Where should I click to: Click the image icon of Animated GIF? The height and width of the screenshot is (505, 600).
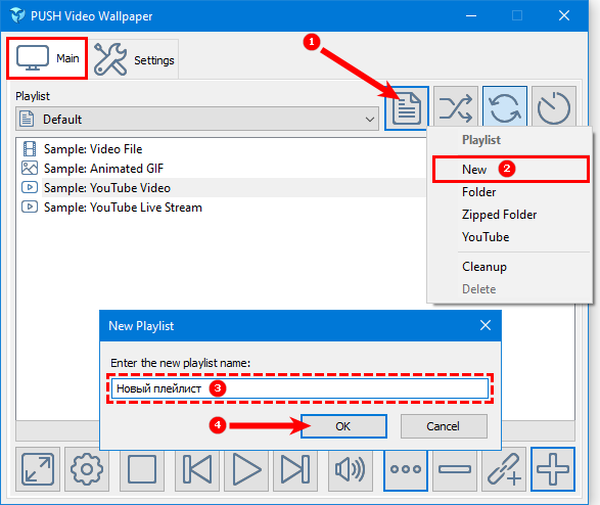click(x=29, y=168)
